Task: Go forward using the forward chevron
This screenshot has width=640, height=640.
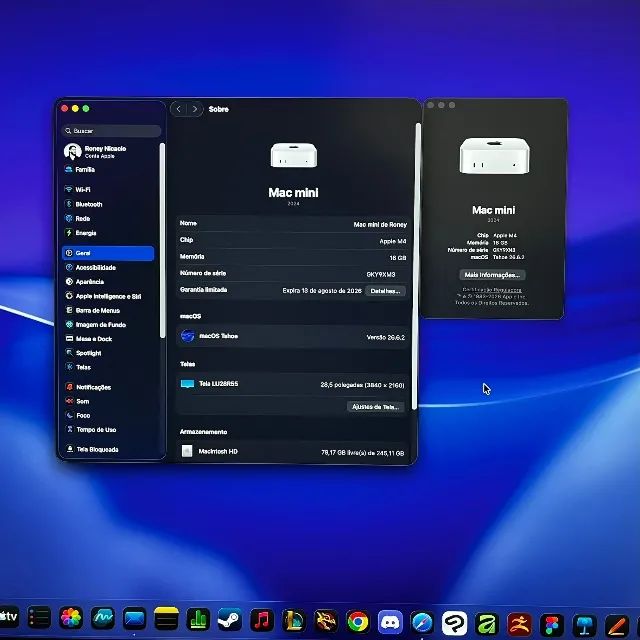Action: (195, 109)
